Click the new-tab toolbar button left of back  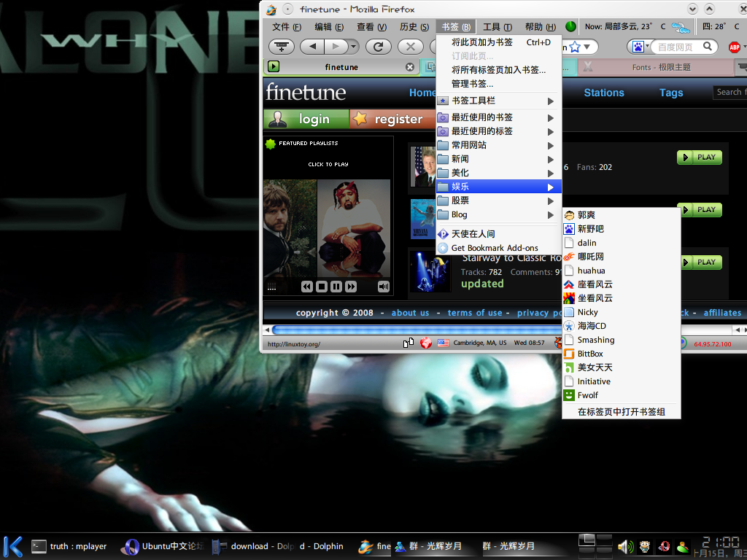(x=282, y=47)
